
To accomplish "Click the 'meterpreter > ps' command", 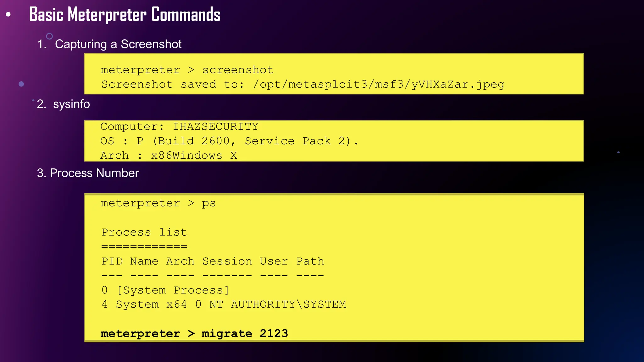I will [x=158, y=203].
